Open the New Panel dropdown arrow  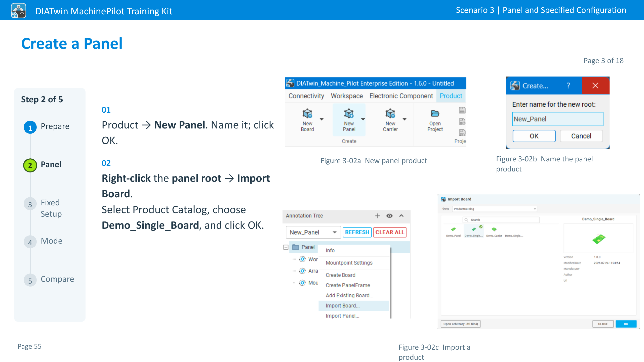click(363, 119)
